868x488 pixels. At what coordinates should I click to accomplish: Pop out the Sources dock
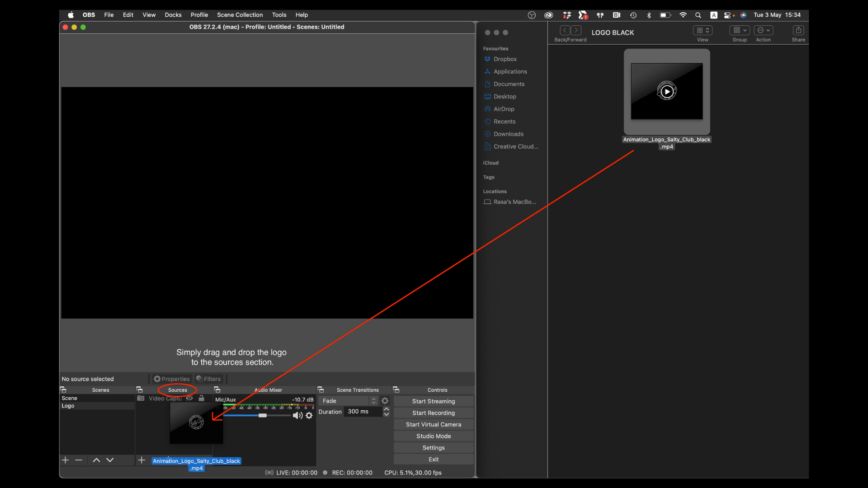139,389
